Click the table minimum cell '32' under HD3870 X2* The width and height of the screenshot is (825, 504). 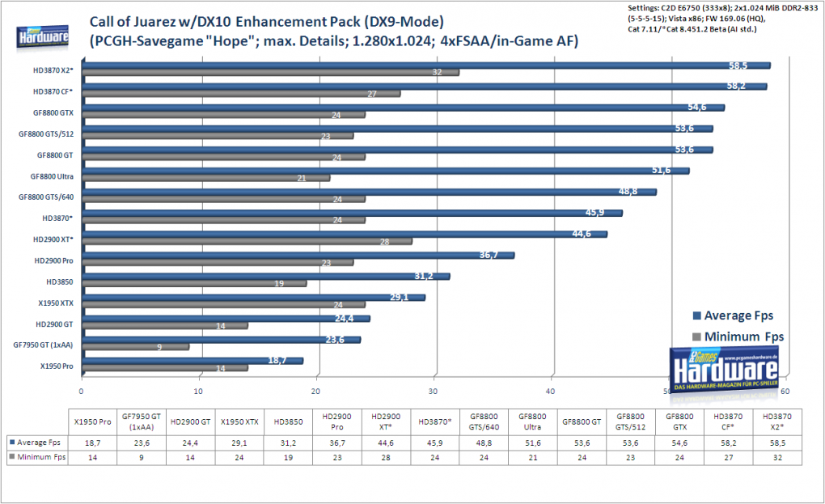click(x=777, y=458)
